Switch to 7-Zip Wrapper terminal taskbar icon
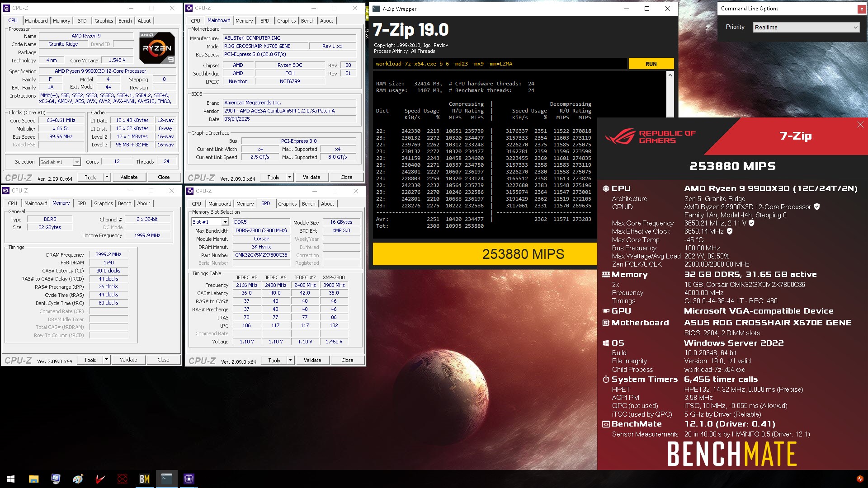 point(166,479)
